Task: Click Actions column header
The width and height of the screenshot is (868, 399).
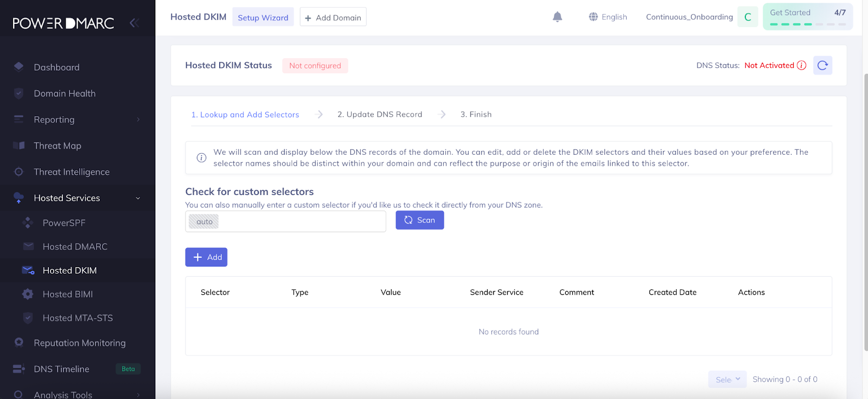Action: coord(751,292)
